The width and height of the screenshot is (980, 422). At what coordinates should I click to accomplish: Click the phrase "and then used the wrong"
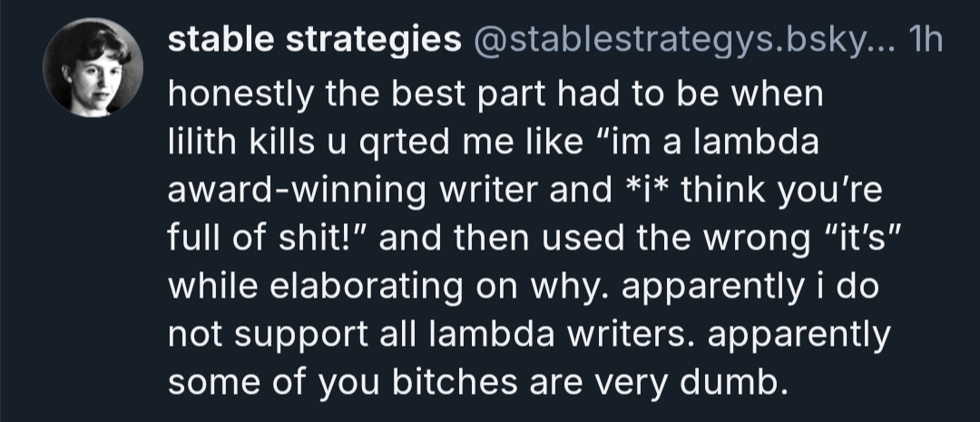click(x=581, y=243)
